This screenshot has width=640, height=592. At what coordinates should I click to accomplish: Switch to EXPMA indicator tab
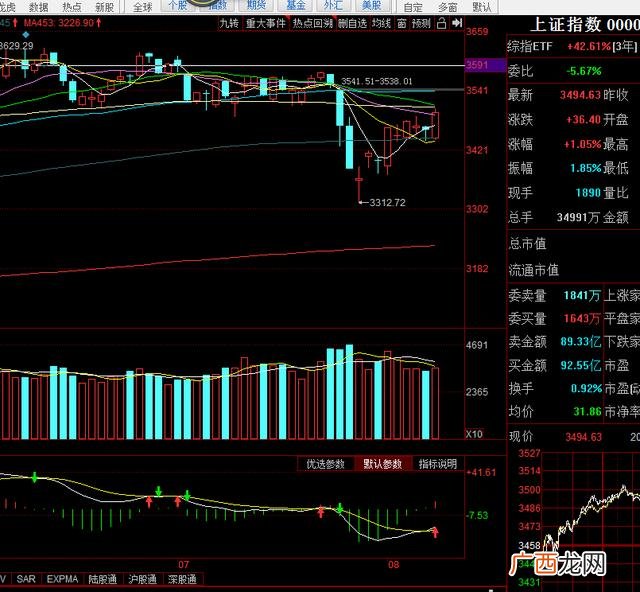62,579
